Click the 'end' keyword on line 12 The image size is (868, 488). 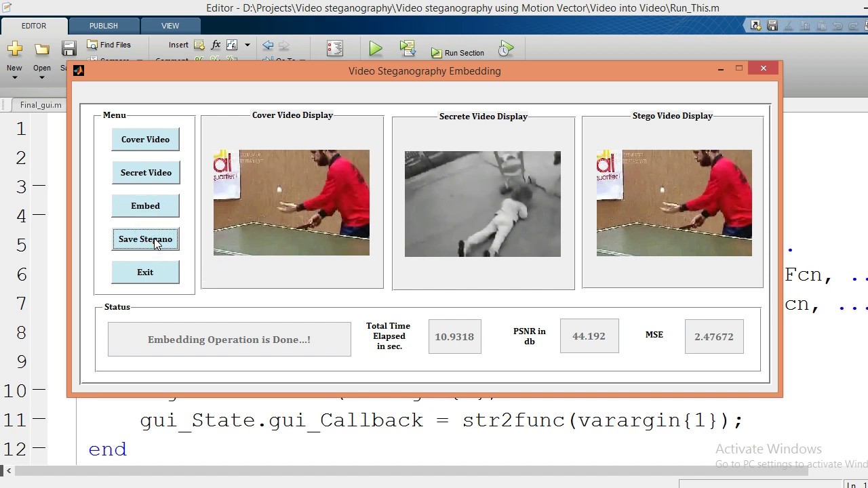tap(107, 449)
